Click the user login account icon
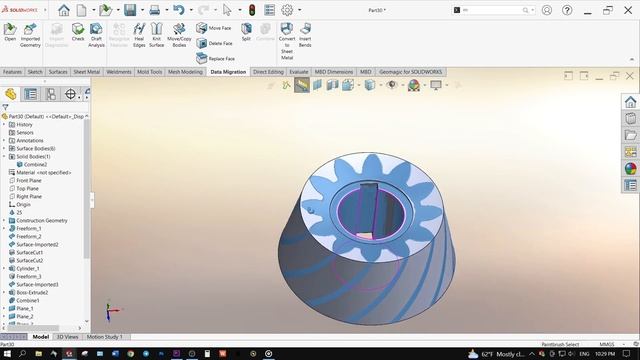 click(547, 10)
